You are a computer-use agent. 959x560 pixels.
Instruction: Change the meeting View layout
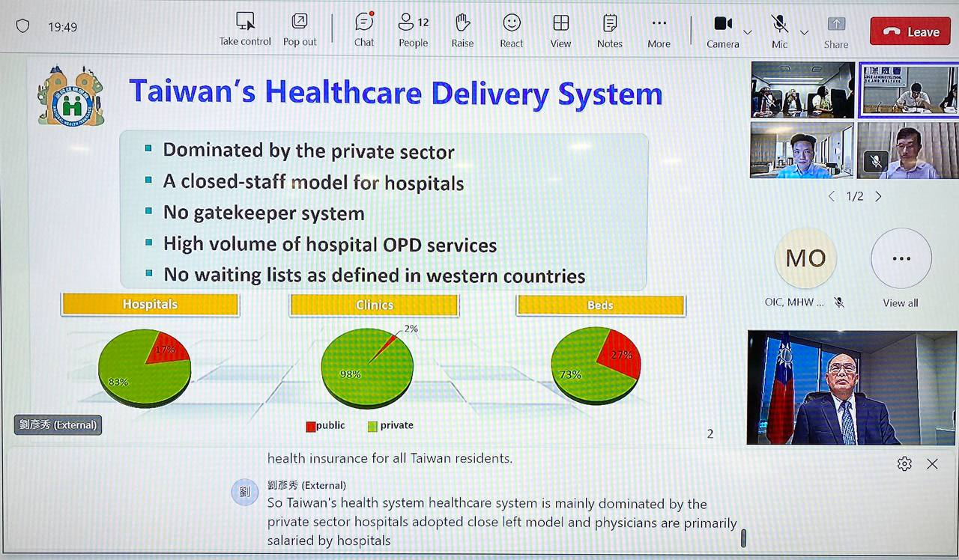click(x=560, y=29)
